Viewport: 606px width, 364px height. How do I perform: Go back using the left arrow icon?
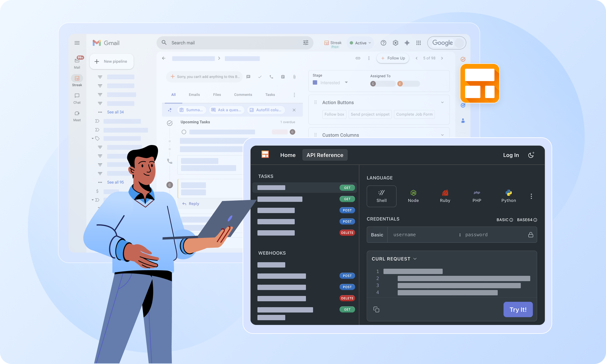164,58
